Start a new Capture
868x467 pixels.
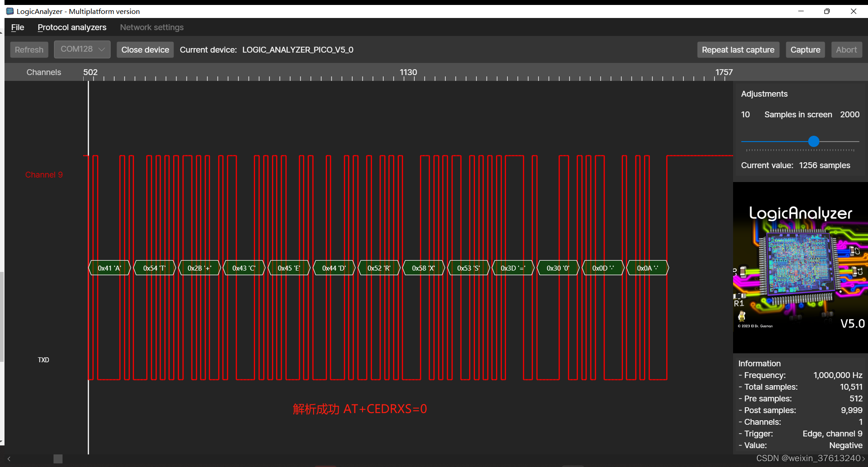click(x=805, y=49)
